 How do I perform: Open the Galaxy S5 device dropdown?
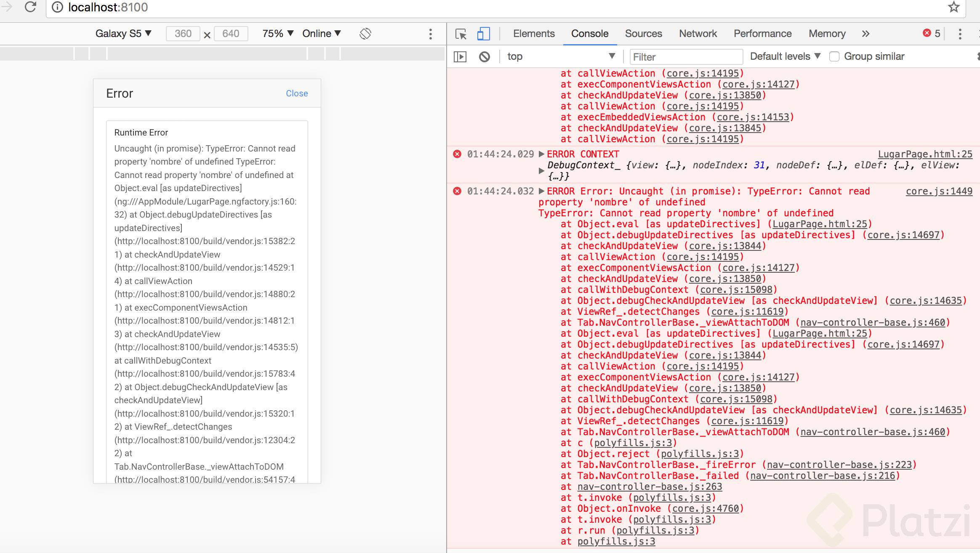[x=123, y=34]
